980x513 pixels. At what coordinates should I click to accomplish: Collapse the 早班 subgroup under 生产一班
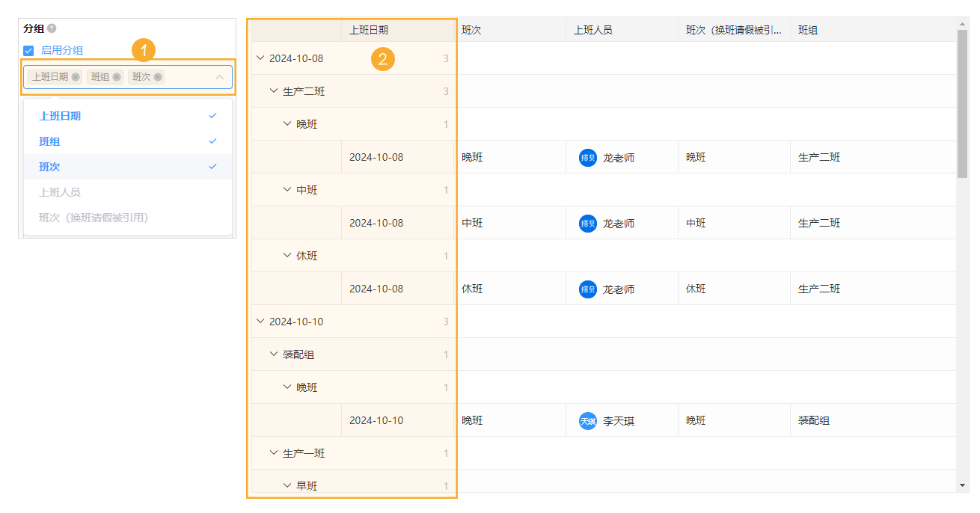284,485
